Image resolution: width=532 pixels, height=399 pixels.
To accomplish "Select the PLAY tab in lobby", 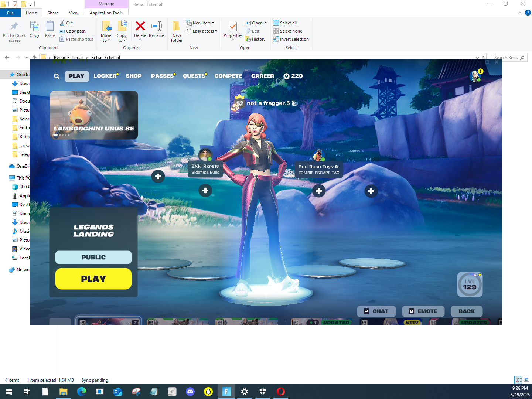I will click(76, 76).
